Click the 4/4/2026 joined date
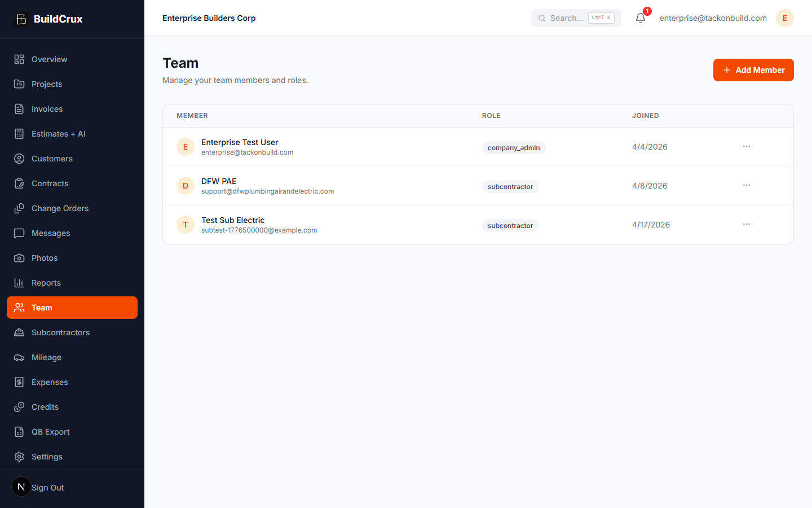Viewport: 812px width, 508px height. [650, 147]
